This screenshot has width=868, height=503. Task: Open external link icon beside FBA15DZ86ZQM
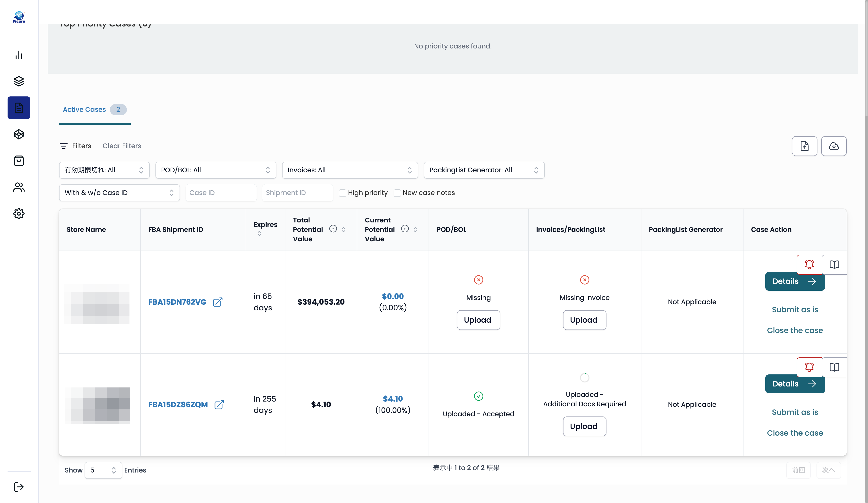[x=219, y=404]
